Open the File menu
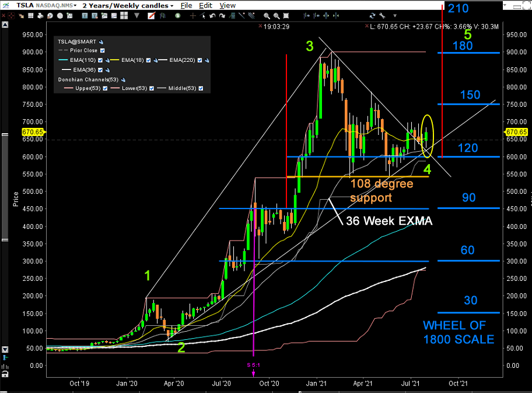Viewport: 532px width, 393px height. pos(186,5)
